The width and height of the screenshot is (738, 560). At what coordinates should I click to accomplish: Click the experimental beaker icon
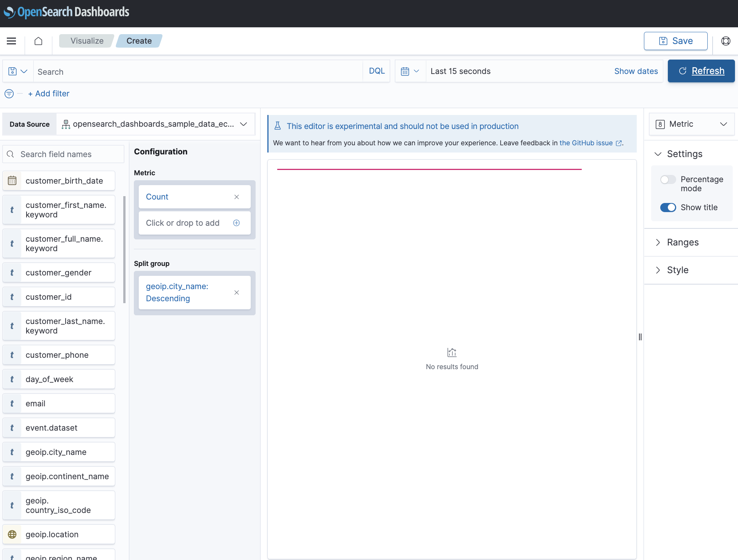point(278,126)
